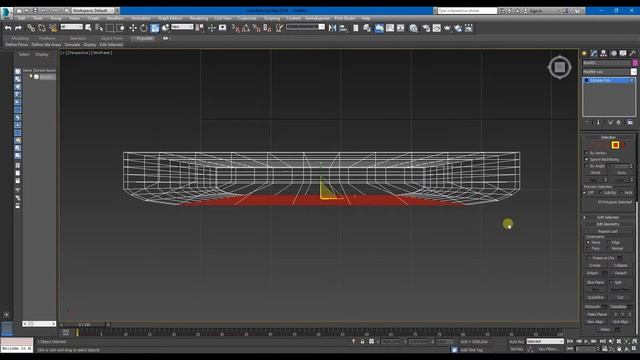Click the Mirror tool icon
The height and width of the screenshot is (360, 640).
pyautogui.click(x=332, y=28)
